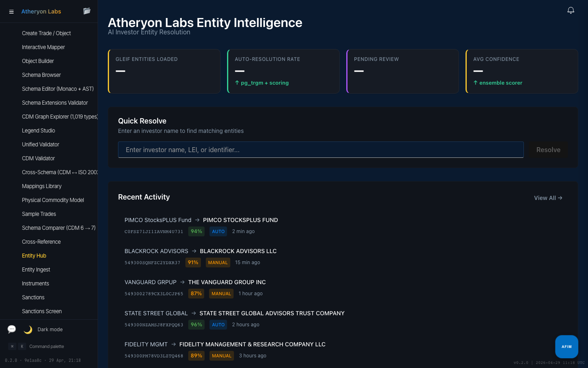Open the hamburger menu icon

[11, 12]
